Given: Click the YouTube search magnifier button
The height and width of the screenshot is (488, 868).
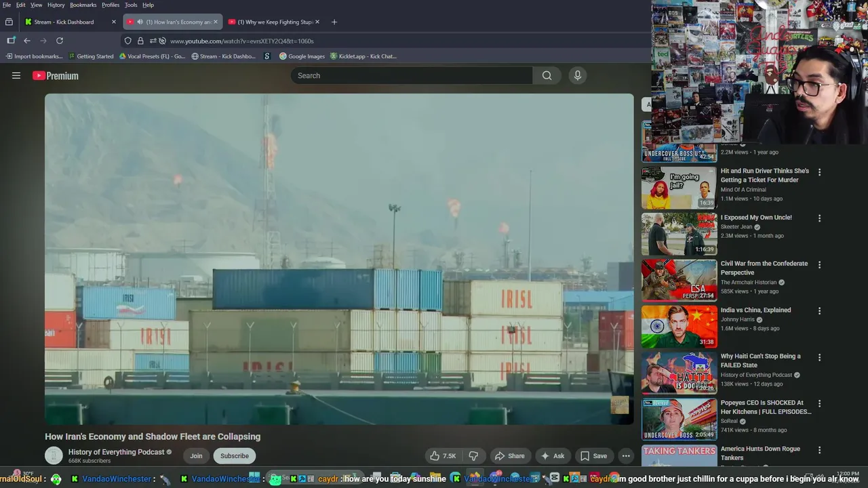Looking at the screenshot, I should pos(547,76).
